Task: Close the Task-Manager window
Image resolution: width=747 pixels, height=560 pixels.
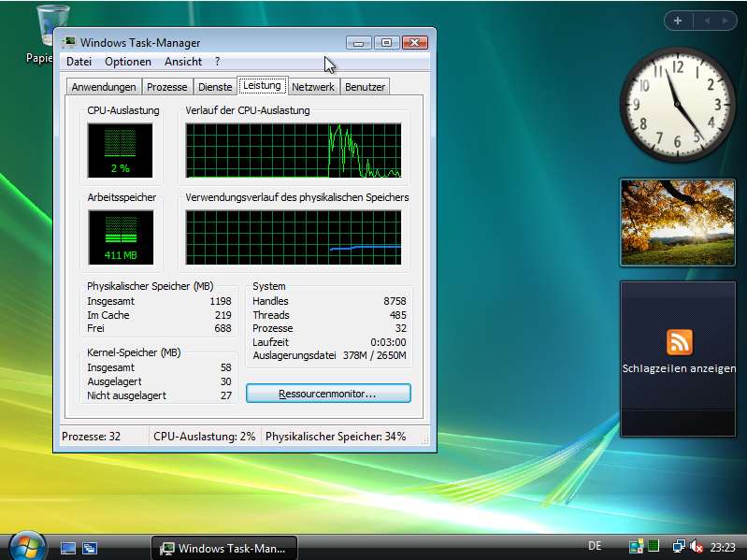Action: coord(414,43)
